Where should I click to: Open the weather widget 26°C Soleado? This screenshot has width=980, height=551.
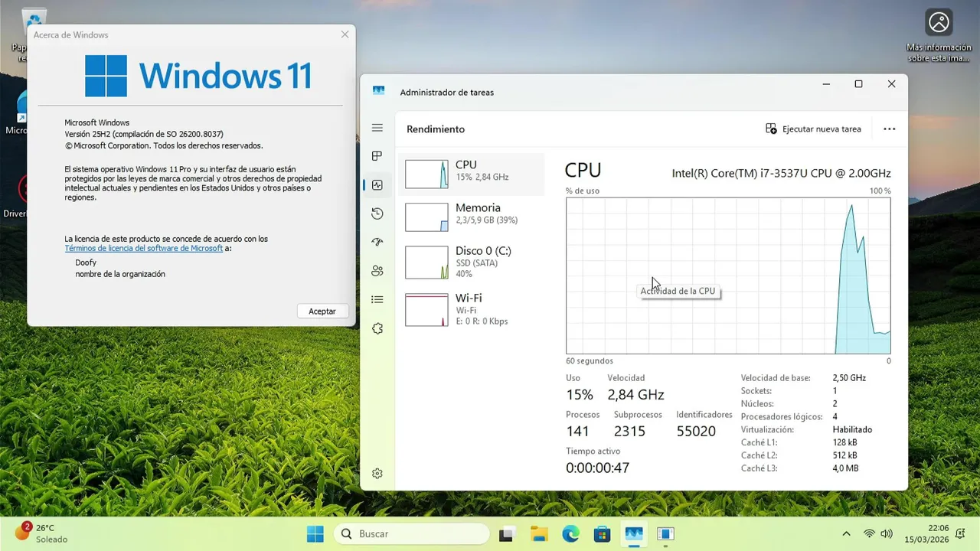[42, 533]
